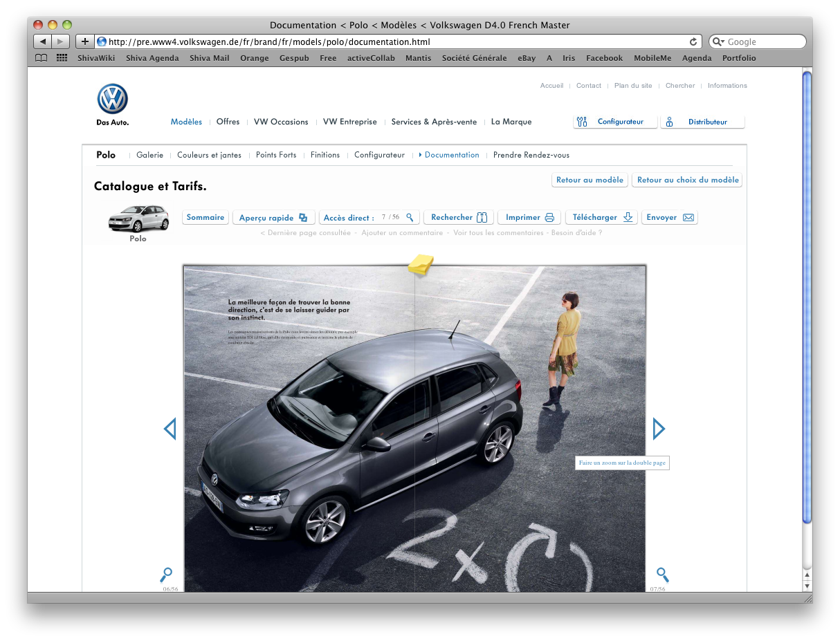
Task: Open the activeCollab bookmark
Action: point(371,58)
